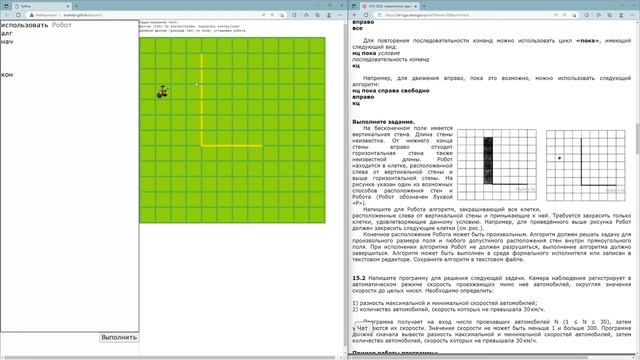Image resolution: width=640 pixels, height=360 pixels.
Task: Open the Чат button in the right window
Action: (x=362, y=328)
